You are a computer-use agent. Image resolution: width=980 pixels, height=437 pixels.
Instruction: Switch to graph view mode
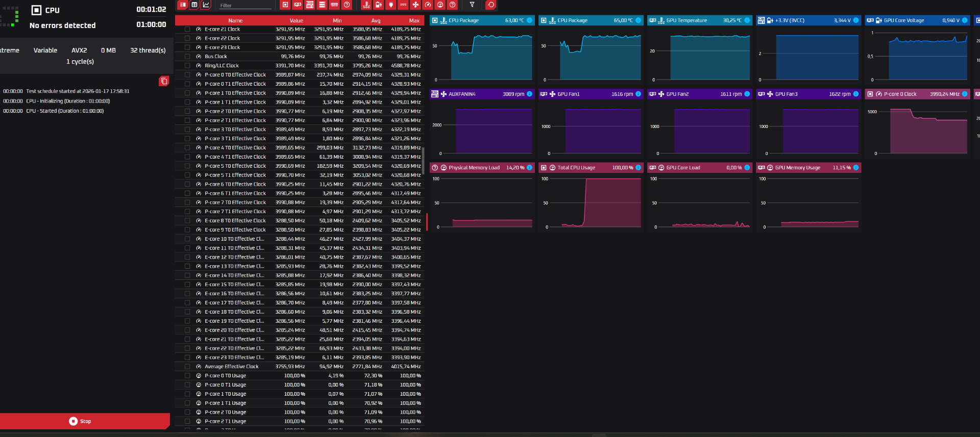tap(206, 5)
